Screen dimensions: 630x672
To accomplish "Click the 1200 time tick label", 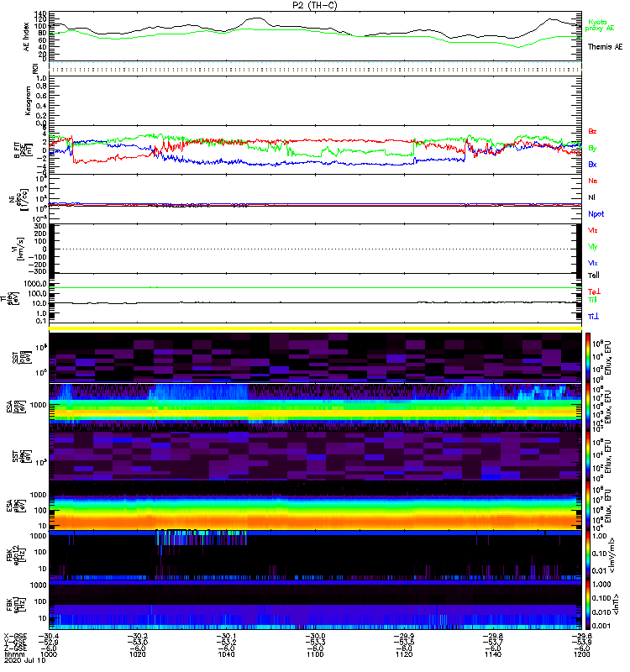I will [582, 654].
